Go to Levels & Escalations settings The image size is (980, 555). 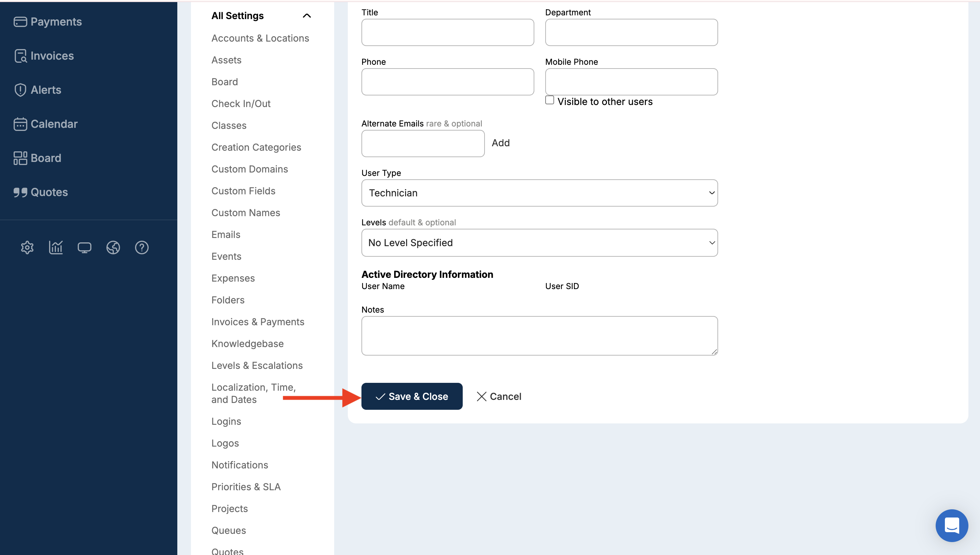click(x=257, y=365)
